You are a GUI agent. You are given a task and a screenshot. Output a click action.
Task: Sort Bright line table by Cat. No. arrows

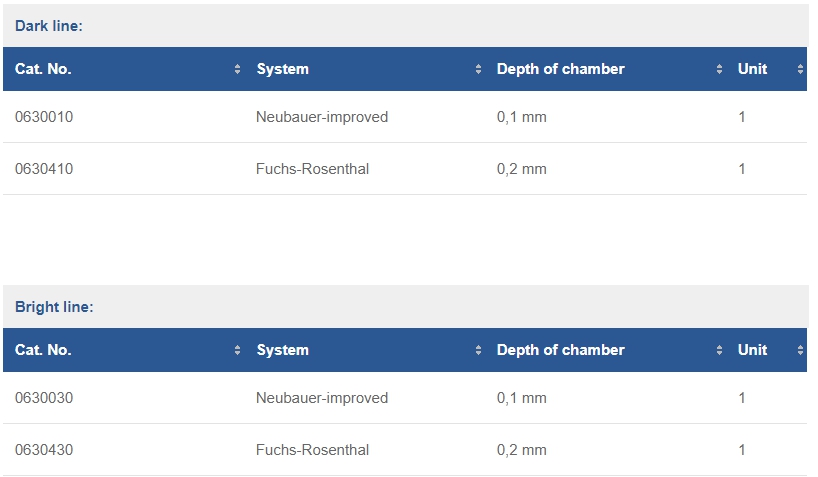pos(237,350)
